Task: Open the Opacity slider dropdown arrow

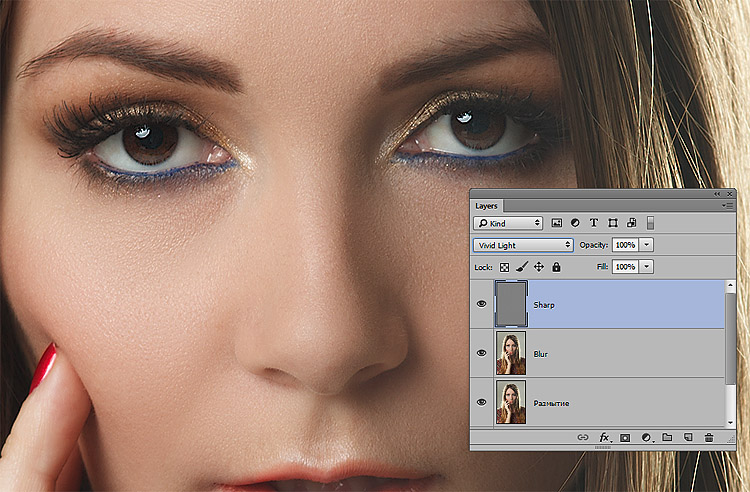Action: pyautogui.click(x=646, y=245)
